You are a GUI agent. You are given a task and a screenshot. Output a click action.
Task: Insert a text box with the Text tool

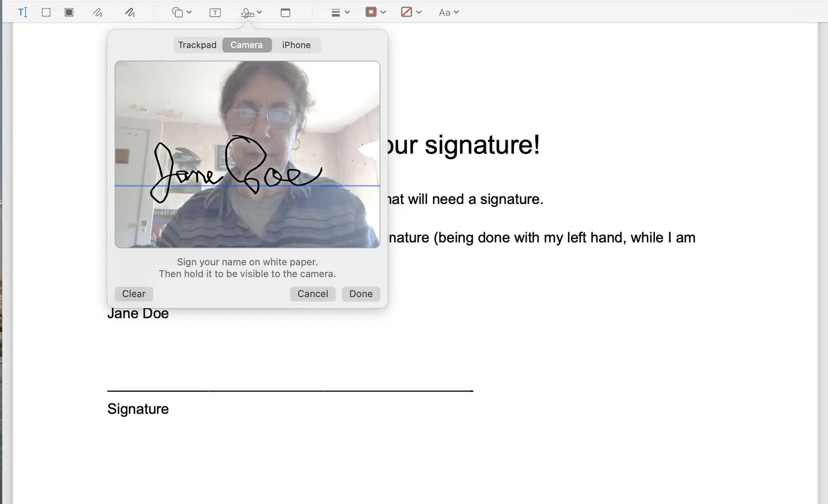[x=215, y=11]
